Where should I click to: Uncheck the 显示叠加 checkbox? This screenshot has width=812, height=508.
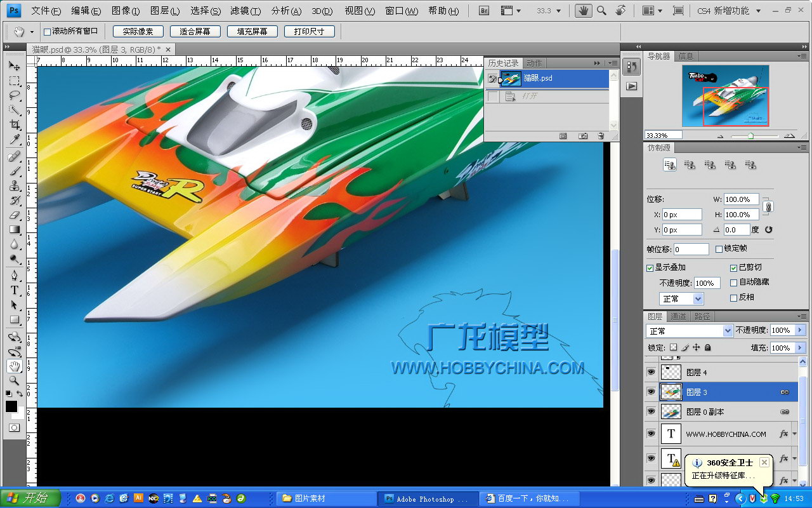(x=650, y=268)
